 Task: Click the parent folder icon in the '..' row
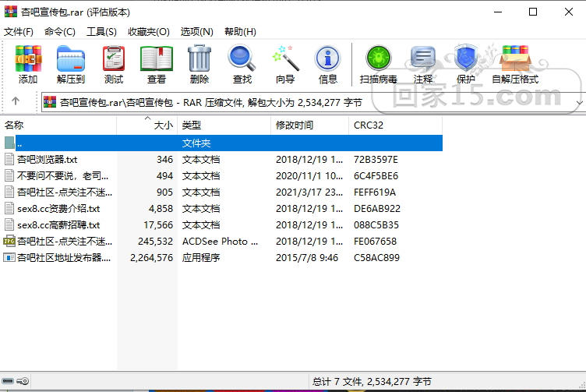9,143
